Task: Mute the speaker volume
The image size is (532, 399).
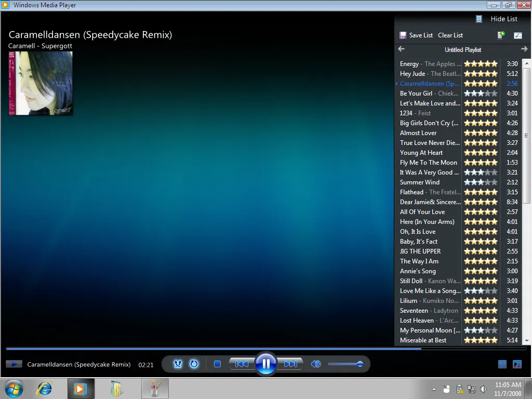Action: 315,364
